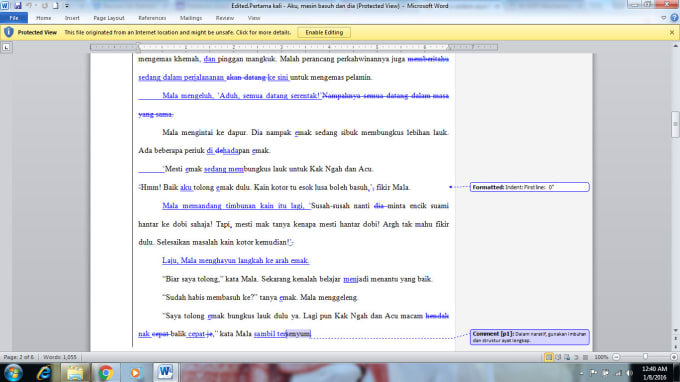
Task: Click the vertical scrollbar up arrow
Action: click(x=675, y=46)
